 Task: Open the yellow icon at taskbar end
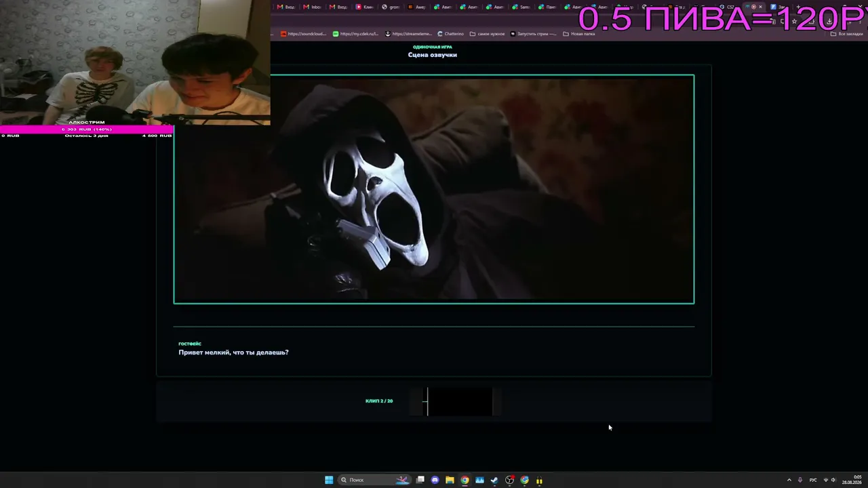(x=539, y=480)
